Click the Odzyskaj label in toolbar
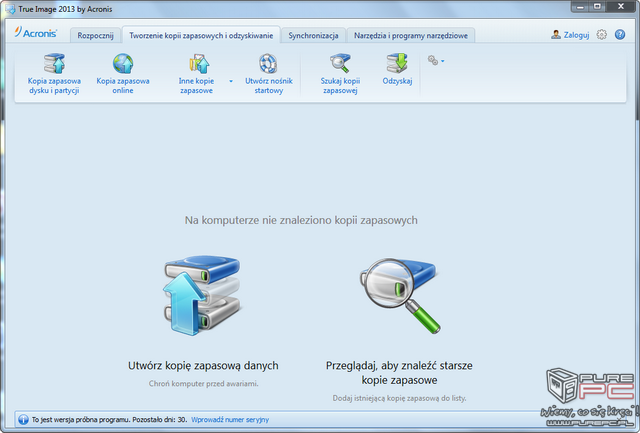640x433 pixels. 397,81
